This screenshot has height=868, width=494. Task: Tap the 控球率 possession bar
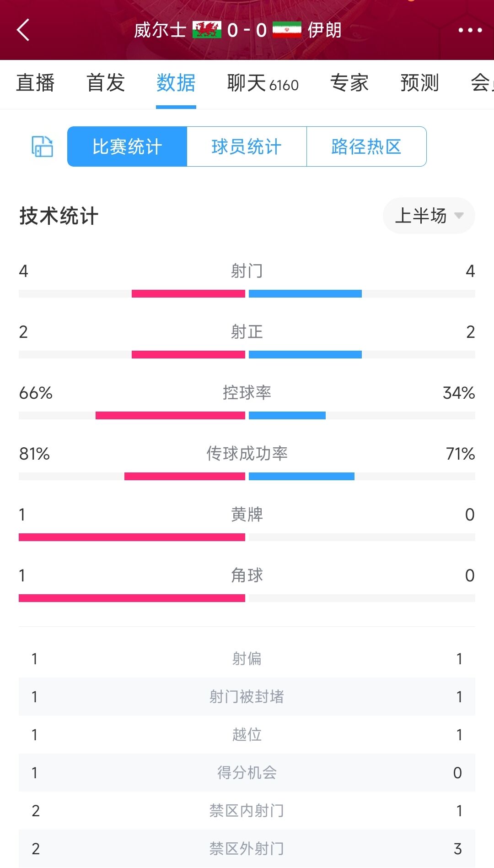[x=247, y=415]
